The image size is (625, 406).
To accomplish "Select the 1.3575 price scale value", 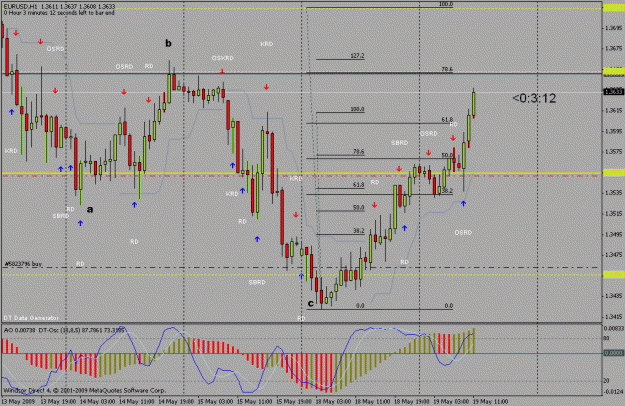I will coord(613,151).
